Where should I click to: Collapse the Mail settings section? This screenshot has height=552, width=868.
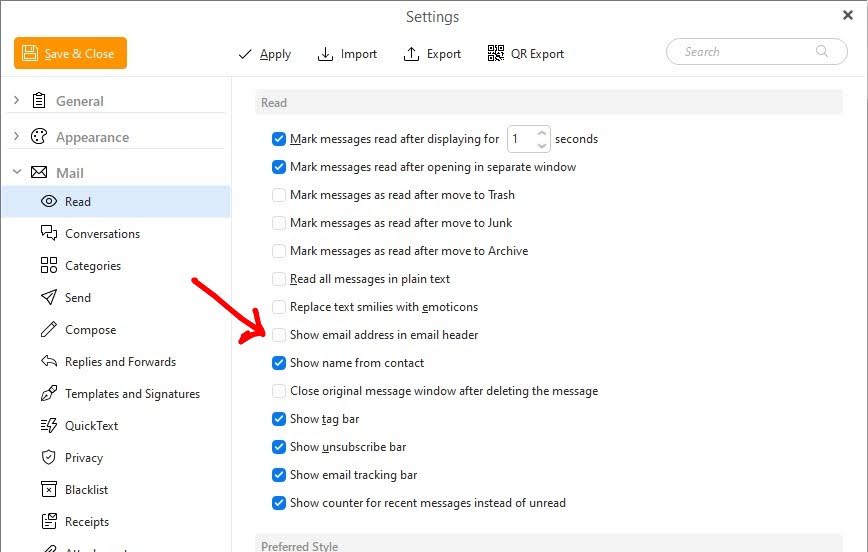(17, 173)
